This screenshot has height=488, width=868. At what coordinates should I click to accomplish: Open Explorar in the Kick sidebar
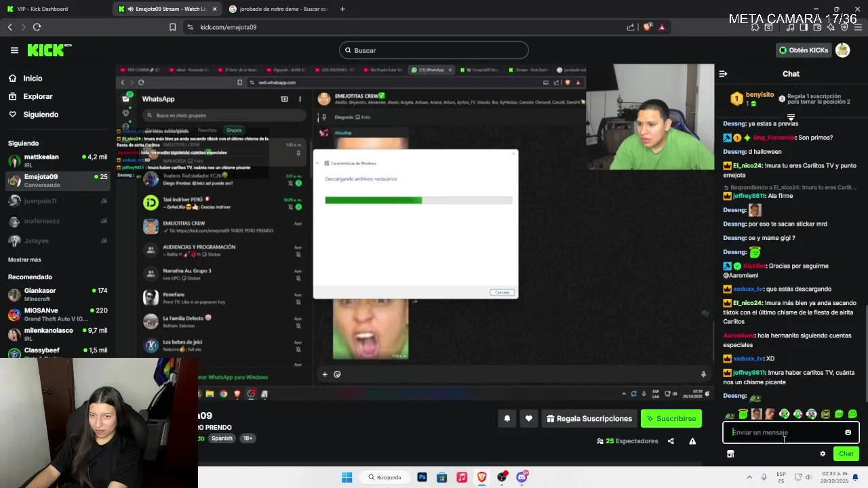[x=38, y=96]
